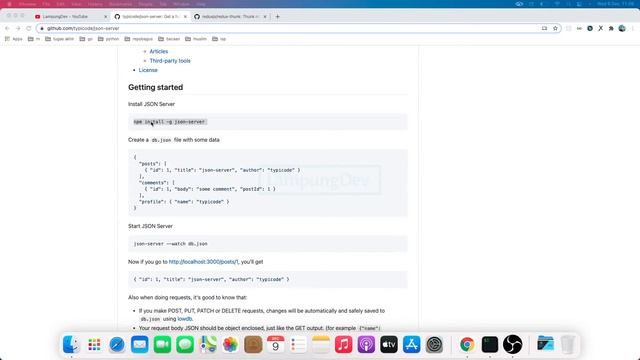Open Terminal from the Dock
Screen dimensions: 640x360
click(x=490, y=344)
